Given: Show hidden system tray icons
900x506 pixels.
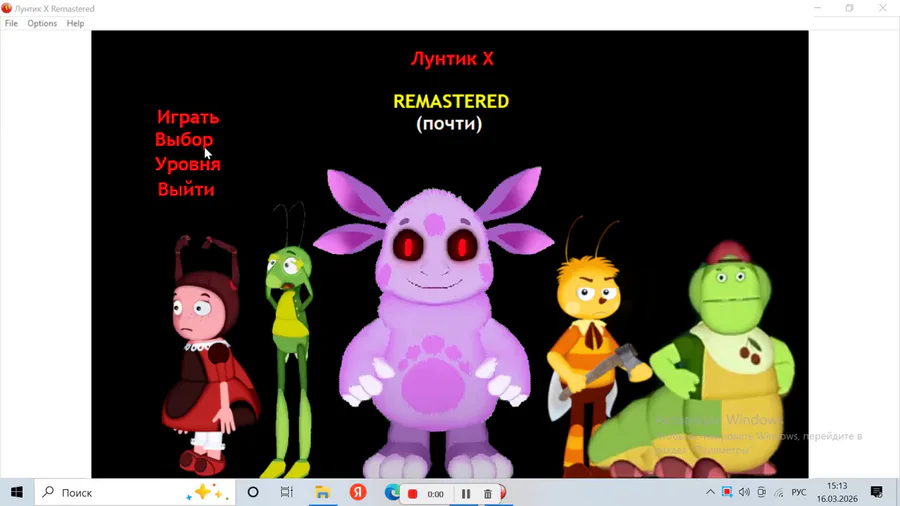Looking at the screenshot, I should click(710, 492).
